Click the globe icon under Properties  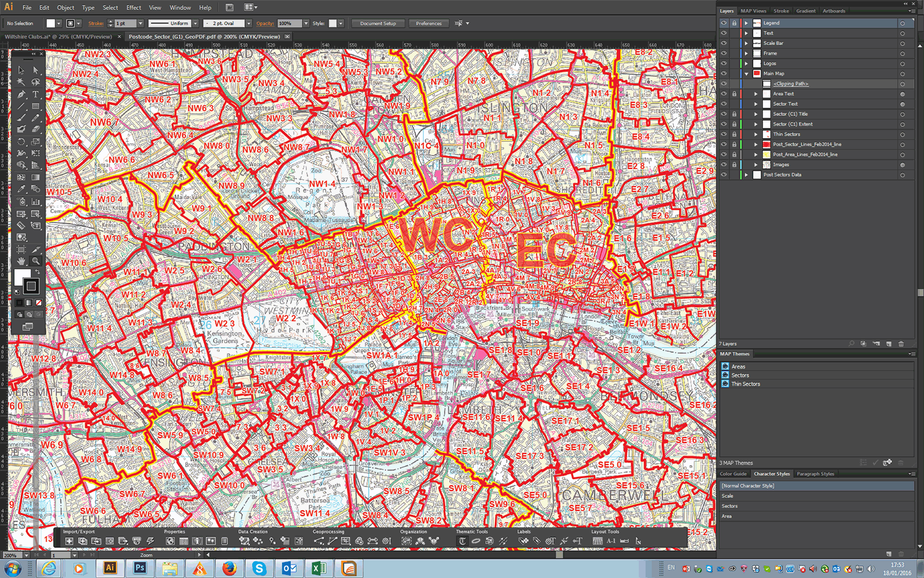tap(170, 541)
